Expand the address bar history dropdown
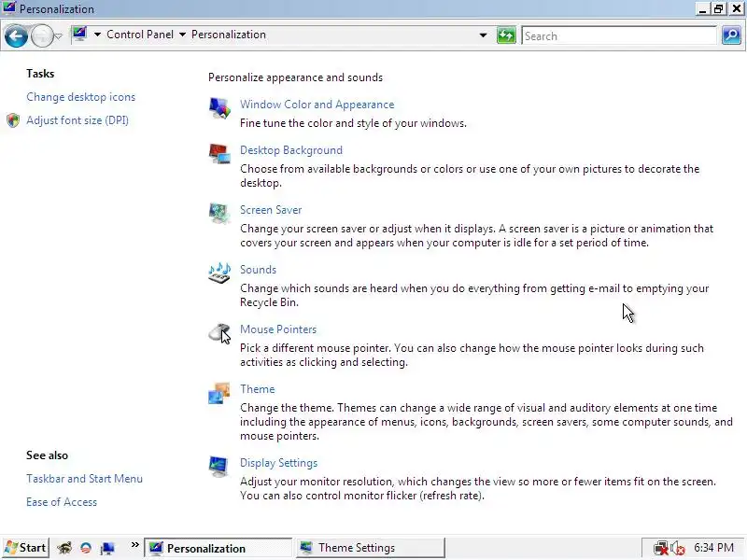 [x=483, y=35]
